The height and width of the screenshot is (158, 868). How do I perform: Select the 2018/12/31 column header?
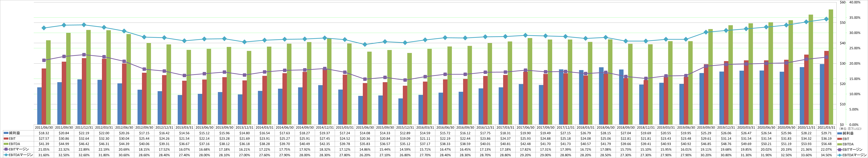646,128
